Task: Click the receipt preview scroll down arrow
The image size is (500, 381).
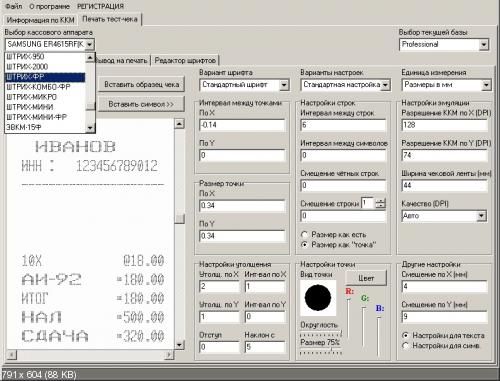Action: [x=179, y=344]
